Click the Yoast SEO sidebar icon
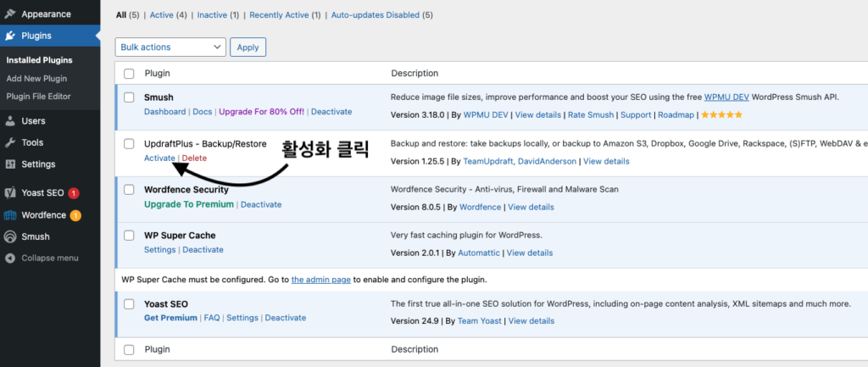 click(x=10, y=193)
